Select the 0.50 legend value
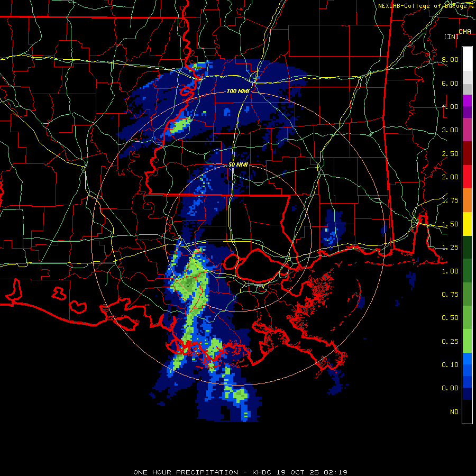Viewport: 476px width, 476px height. coord(450,318)
